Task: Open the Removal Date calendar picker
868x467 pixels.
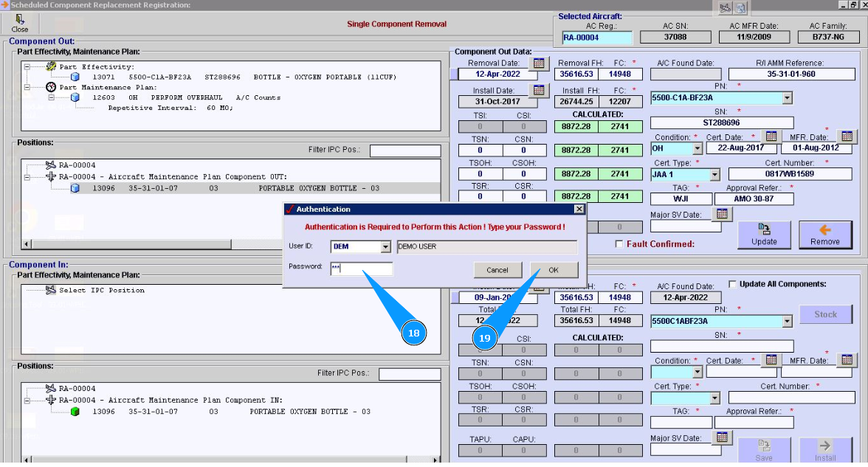Action: [539, 63]
